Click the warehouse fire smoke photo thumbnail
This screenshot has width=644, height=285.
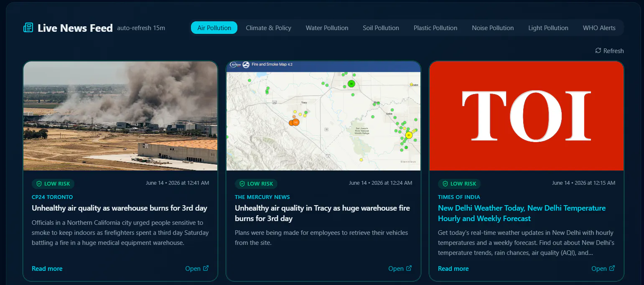pyautogui.click(x=120, y=116)
